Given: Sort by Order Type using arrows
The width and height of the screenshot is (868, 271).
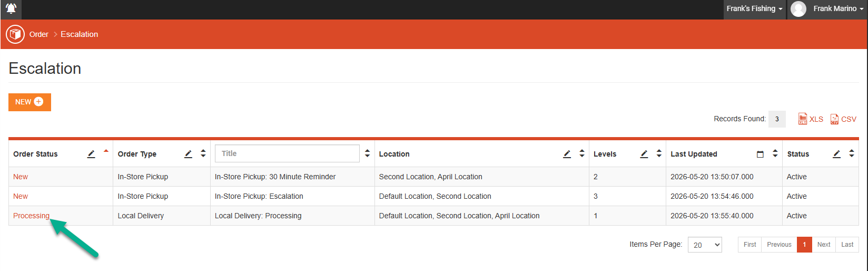Looking at the screenshot, I should coord(203,153).
